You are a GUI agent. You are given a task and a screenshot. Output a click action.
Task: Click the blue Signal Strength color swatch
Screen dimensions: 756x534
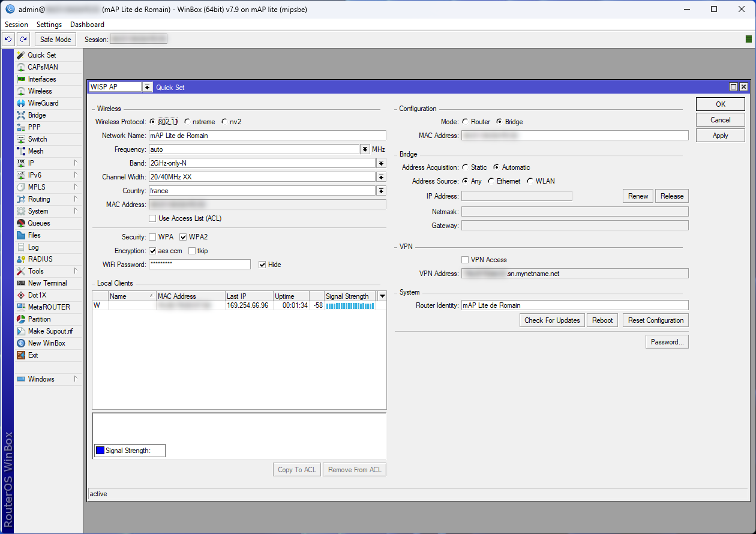pyautogui.click(x=100, y=451)
